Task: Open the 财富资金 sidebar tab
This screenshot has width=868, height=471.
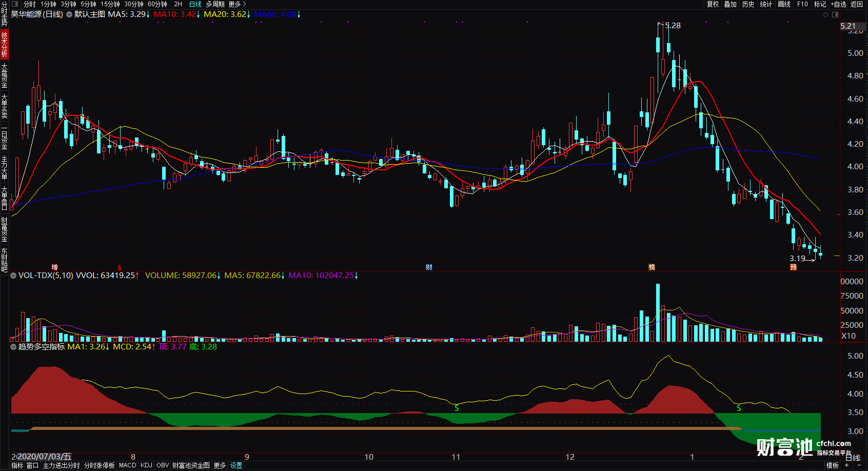Action: (4, 229)
